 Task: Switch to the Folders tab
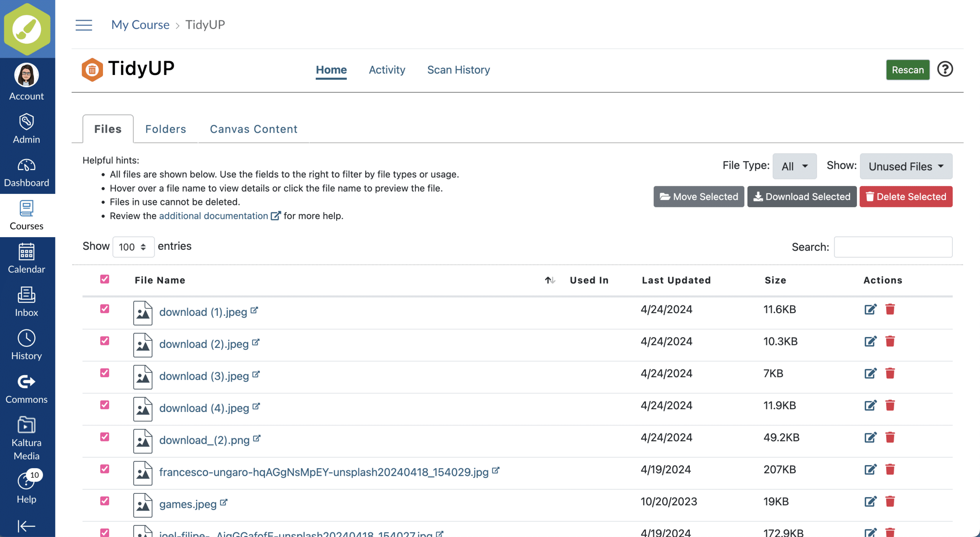pyautogui.click(x=165, y=129)
